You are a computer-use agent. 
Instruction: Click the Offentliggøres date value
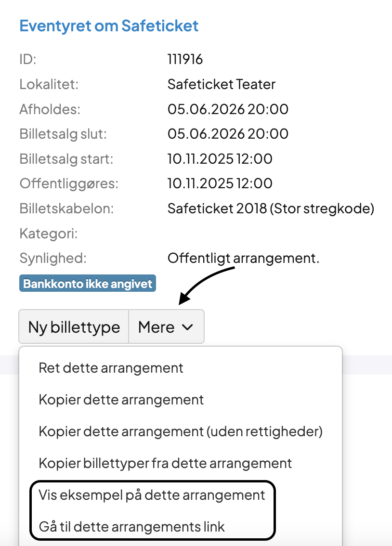(220, 183)
